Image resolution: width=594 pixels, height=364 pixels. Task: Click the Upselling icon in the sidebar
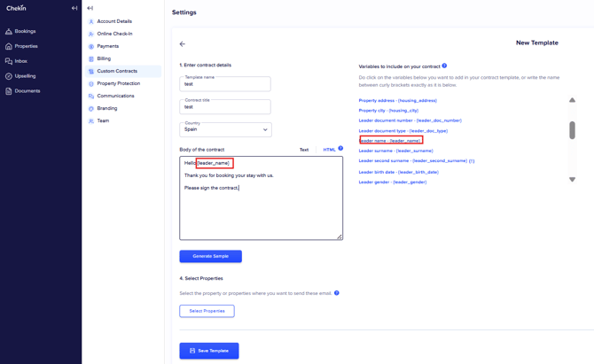pyautogui.click(x=9, y=76)
